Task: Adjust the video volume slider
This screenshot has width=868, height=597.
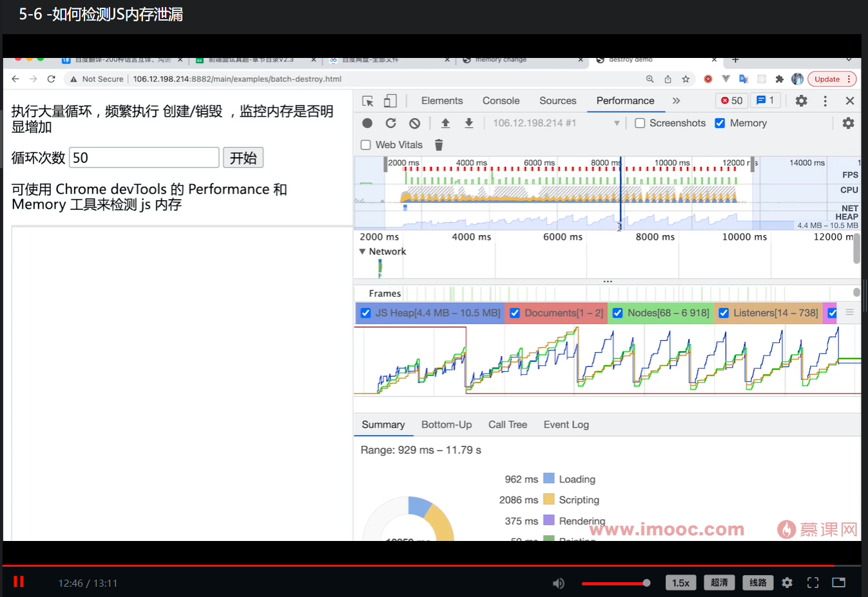Action: (616, 583)
